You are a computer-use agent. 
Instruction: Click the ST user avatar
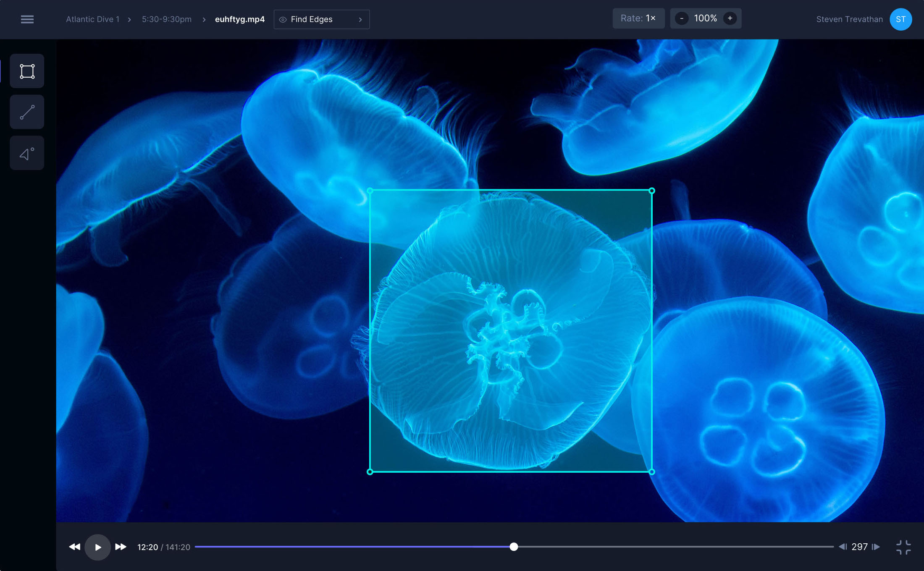point(900,19)
